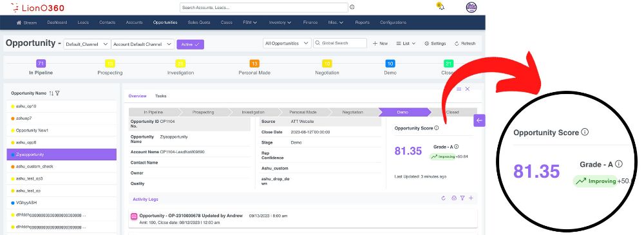
Task: Click the magnifier in Global Search
Action: click(318, 43)
